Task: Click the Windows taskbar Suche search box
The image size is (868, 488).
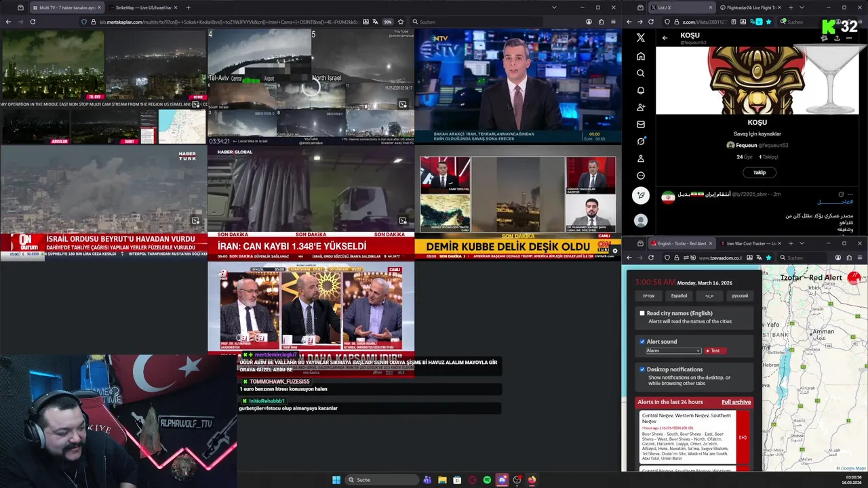Action: (381, 480)
